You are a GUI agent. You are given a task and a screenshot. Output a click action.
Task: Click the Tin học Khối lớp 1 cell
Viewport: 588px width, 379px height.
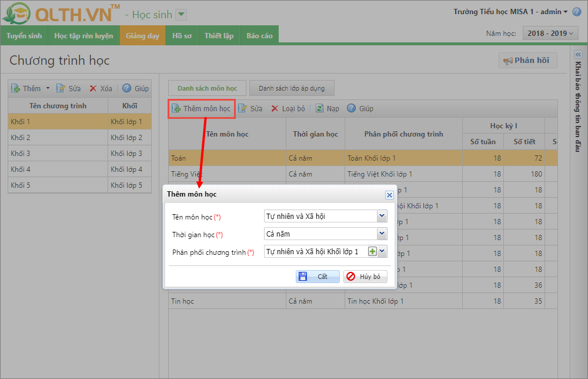[x=403, y=301]
